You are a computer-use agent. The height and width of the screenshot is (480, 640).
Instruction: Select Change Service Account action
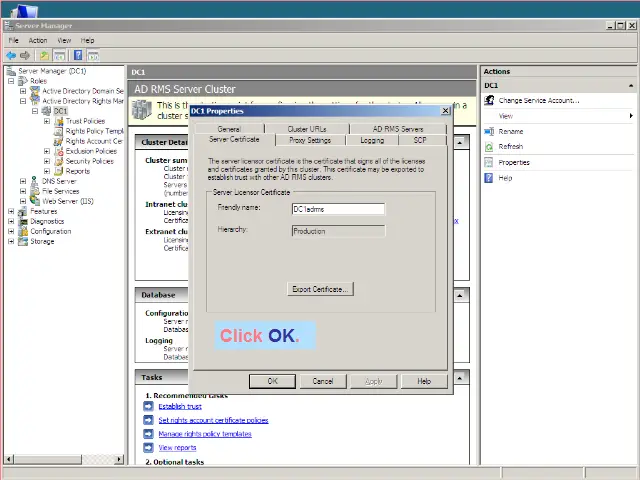(538, 100)
